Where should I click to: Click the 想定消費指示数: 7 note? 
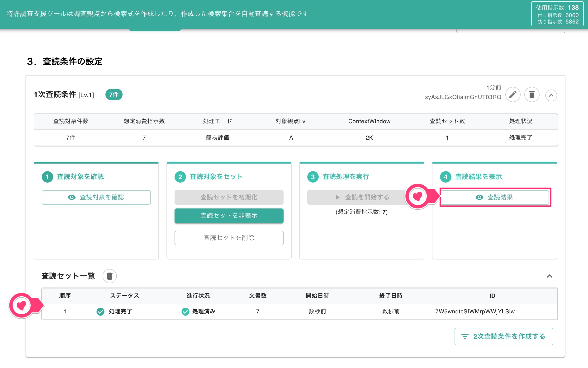pos(361,212)
